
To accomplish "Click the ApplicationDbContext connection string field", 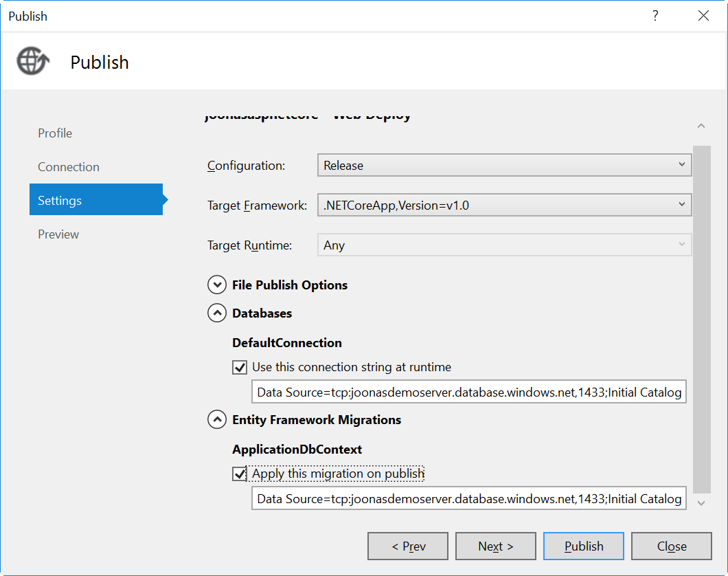I will (468, 498).
